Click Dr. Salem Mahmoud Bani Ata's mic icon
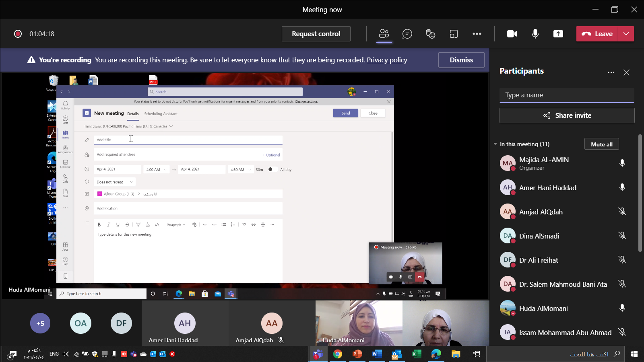This screenshot has width=644, height=362. pos(622,284)
